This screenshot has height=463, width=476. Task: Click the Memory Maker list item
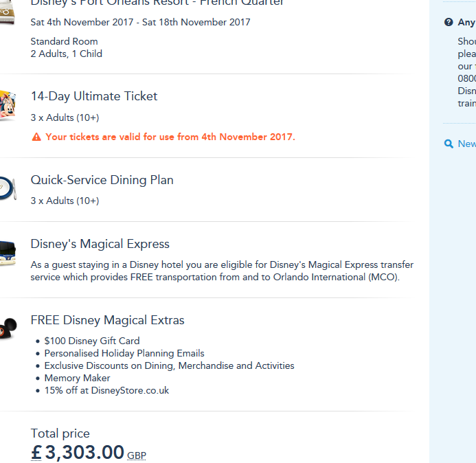click(x=77, y=378)
